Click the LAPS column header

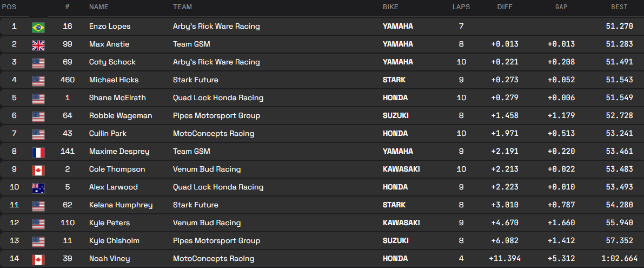(461, 7)
